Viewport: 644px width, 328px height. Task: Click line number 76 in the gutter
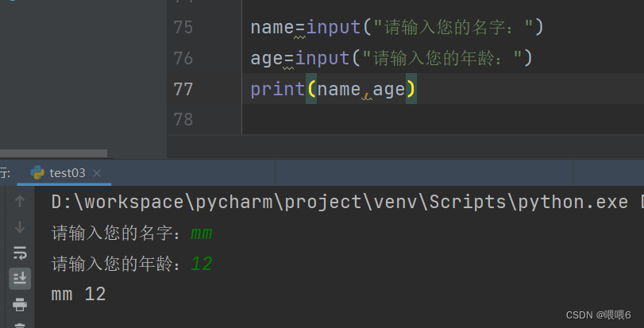(x=183, y=58)
